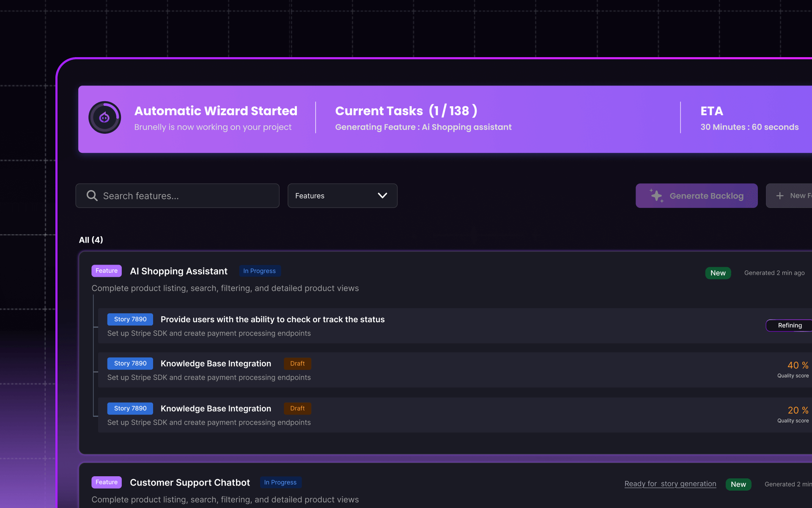This screenshot has width=812, height=508.
Task: Open the AI Shopping Assistant feature title
Action: (x=178, y=271)
